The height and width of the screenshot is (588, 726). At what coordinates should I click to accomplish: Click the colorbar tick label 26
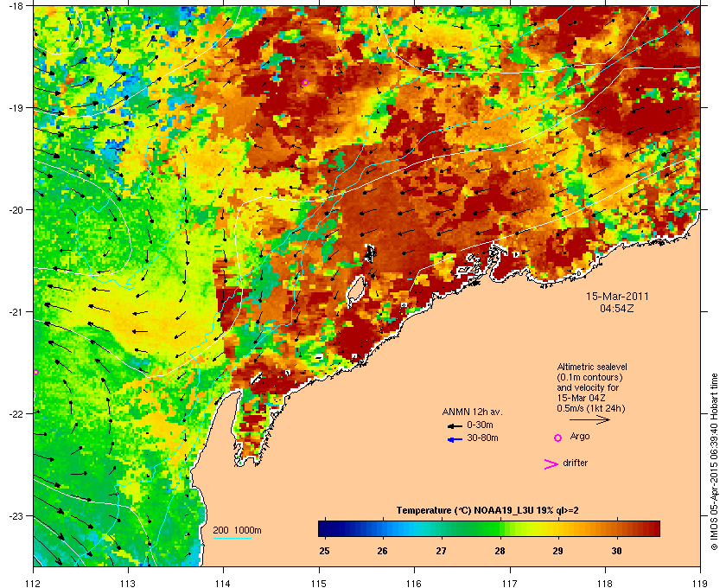[382, 551]
